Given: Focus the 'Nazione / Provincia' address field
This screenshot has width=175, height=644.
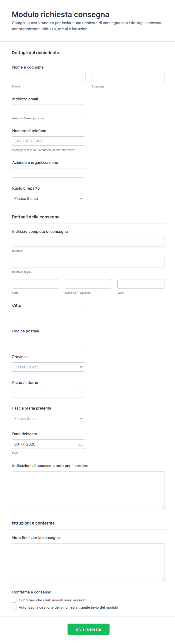Looking at the screenshot, I should 88,284.
